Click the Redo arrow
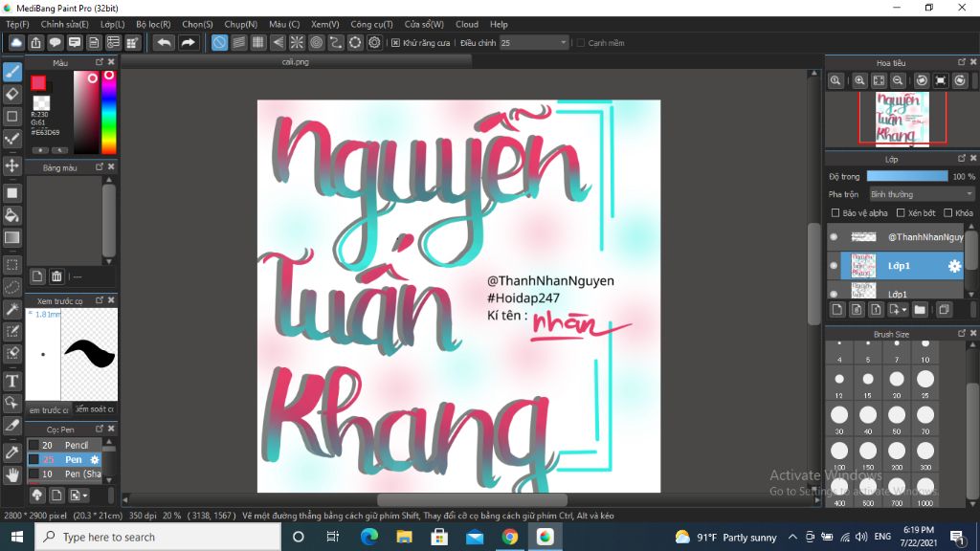The width and height of the screenshot is (980, 551). [188, 42]
